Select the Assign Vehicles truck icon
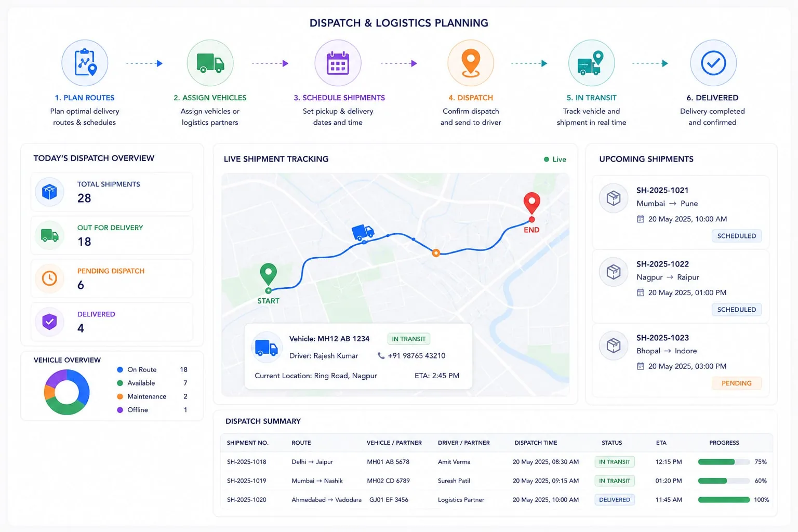 tap(210, 63)
